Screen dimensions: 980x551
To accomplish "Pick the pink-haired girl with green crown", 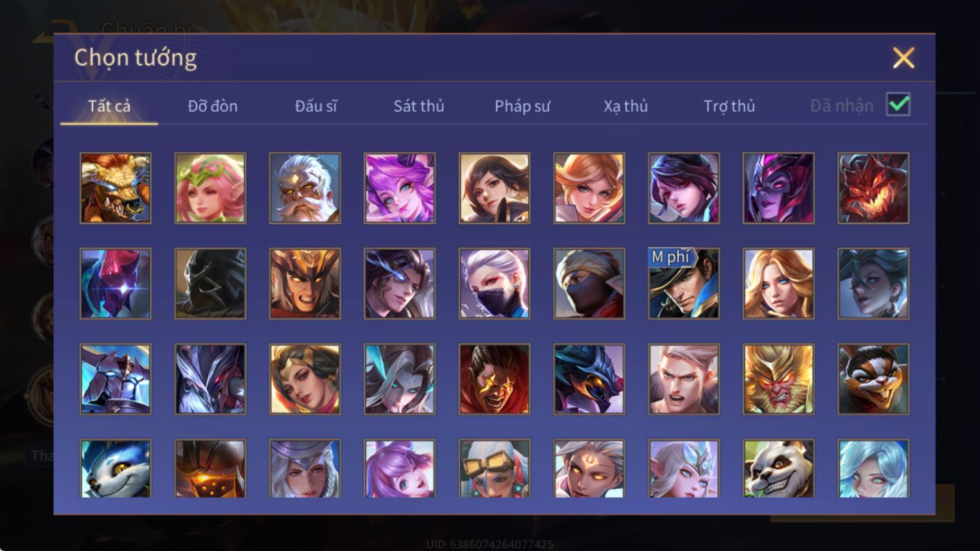I will [x=210, y=188].
